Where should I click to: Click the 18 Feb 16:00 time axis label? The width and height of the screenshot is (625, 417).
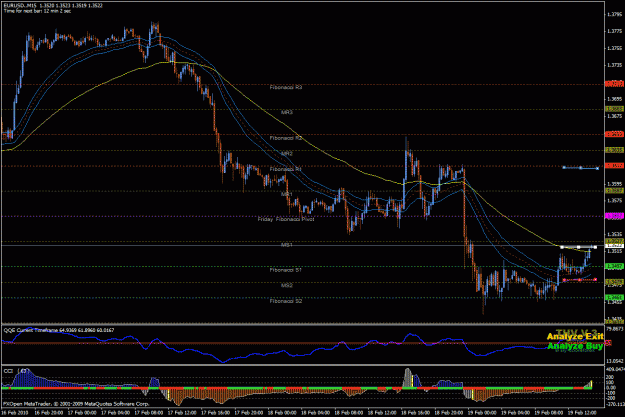point(415,413)
